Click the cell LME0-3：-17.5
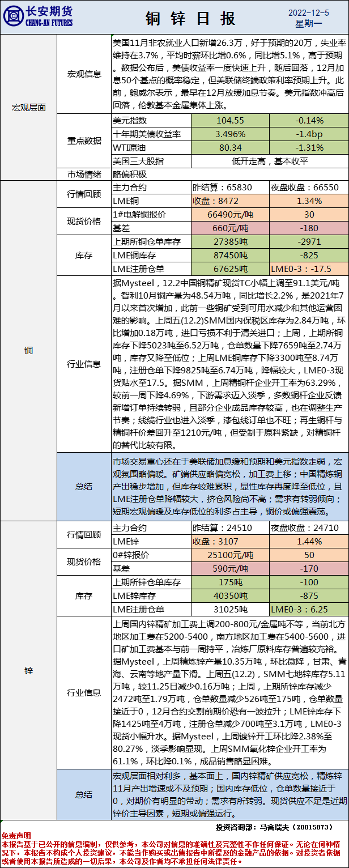The height and width of the screenshot is (868, 349). coord(309,269)
